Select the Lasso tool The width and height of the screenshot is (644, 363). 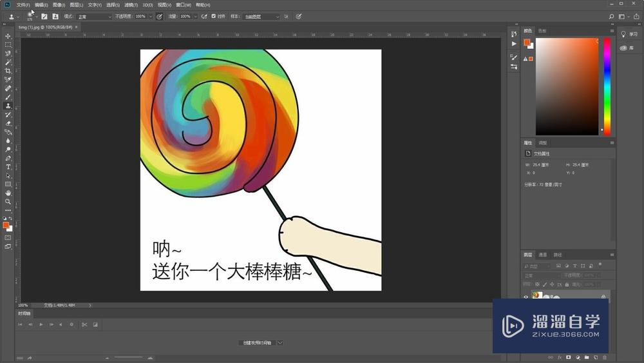pos(8,54)
